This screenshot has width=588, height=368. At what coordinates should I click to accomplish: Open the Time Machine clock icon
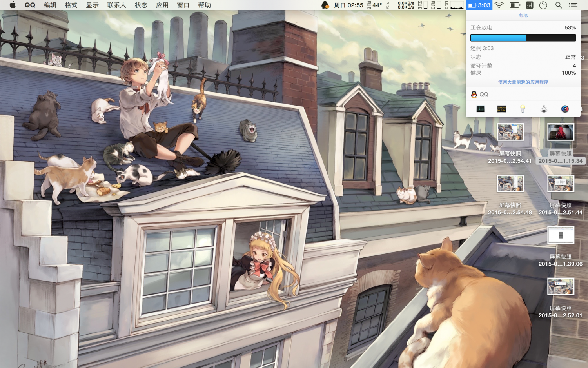point(543,5)
